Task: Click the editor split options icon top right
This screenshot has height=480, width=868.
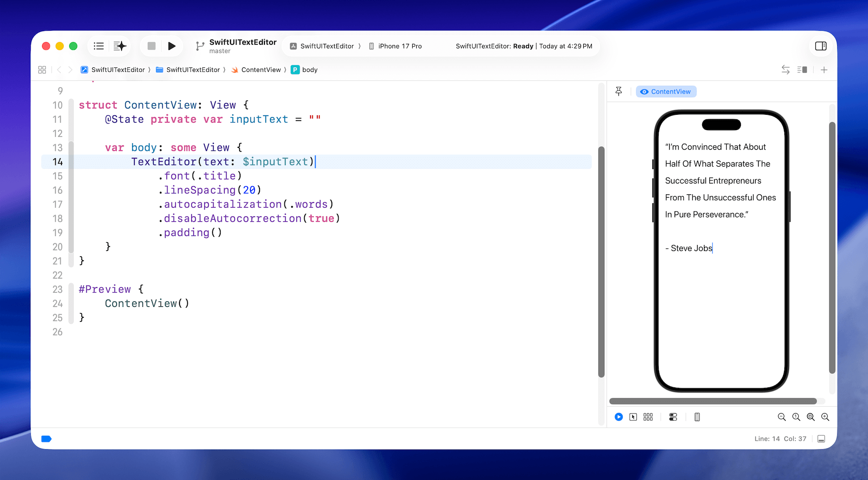Action: 803,70
